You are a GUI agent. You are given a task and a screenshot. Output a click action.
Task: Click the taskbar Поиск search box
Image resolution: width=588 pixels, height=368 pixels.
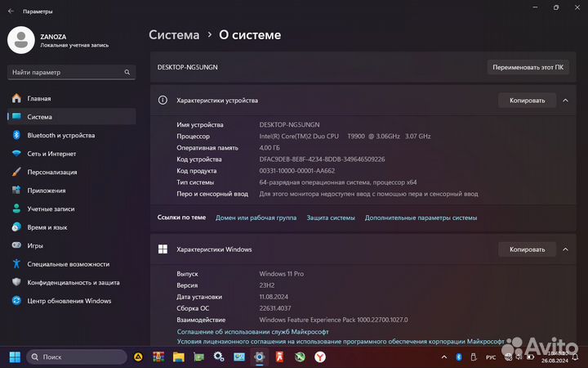point(77,357)
